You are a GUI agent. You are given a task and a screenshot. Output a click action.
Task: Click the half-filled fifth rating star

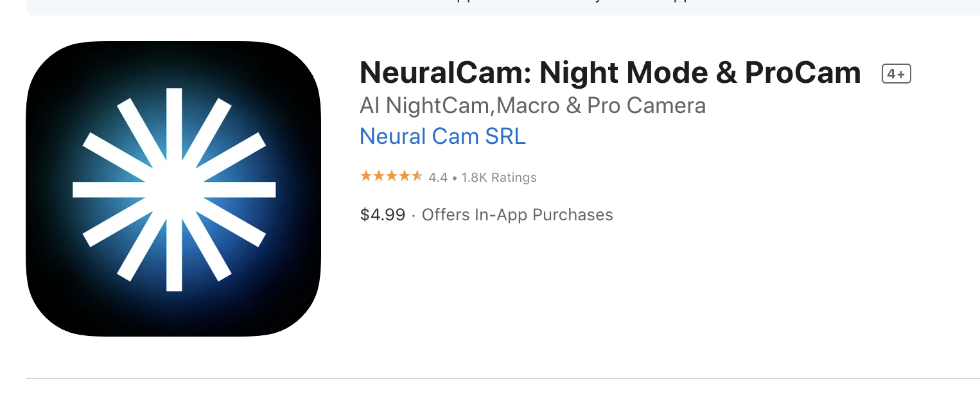(x=417, y=176)
